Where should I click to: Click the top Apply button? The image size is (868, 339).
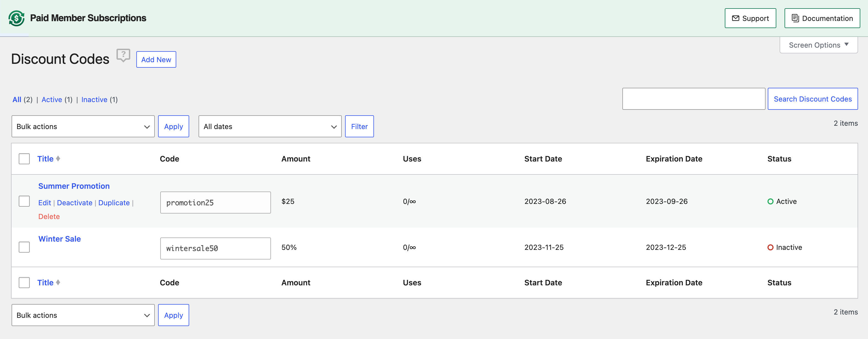(173, 127)
